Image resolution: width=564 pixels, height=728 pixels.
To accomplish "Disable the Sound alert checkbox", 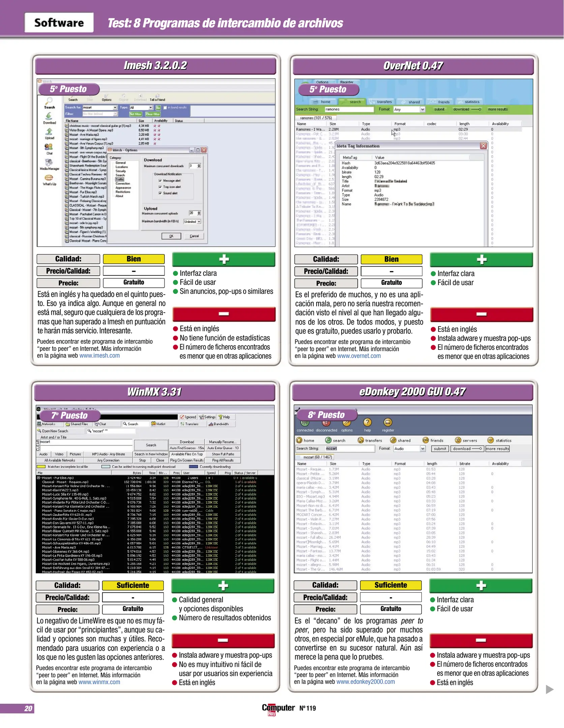I will click(x=160, y=193).
